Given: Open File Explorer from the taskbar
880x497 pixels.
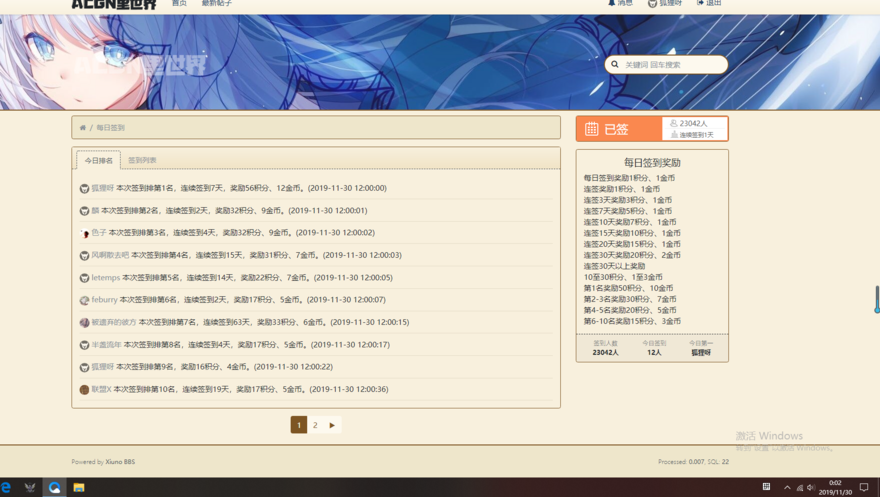Looking at the screenshot, I should pyautogui.click(x=79, y=487).
